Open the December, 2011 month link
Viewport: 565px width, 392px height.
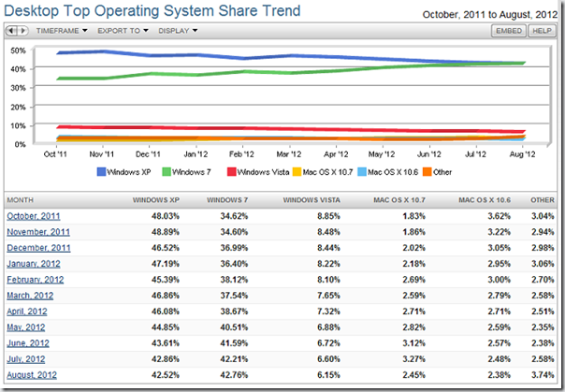click(38, 248)
